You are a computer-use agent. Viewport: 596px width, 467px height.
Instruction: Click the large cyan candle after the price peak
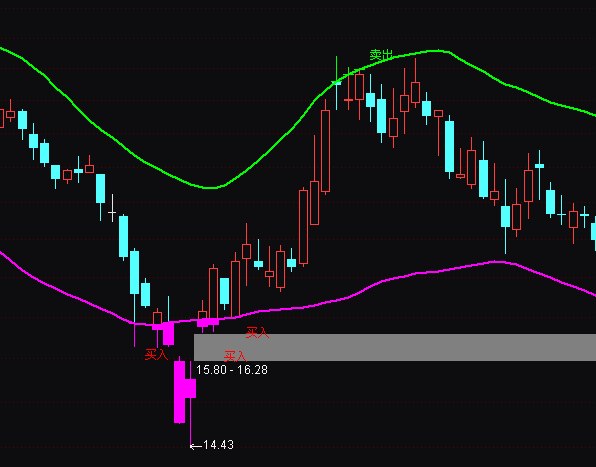(450, 146)
